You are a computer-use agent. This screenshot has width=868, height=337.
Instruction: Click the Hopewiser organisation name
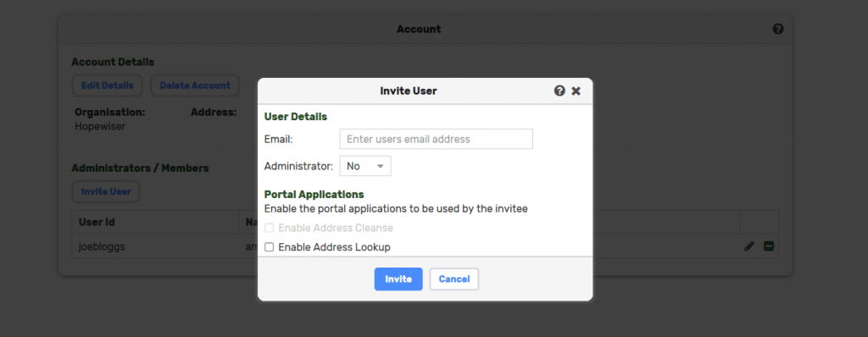point(100,126)
